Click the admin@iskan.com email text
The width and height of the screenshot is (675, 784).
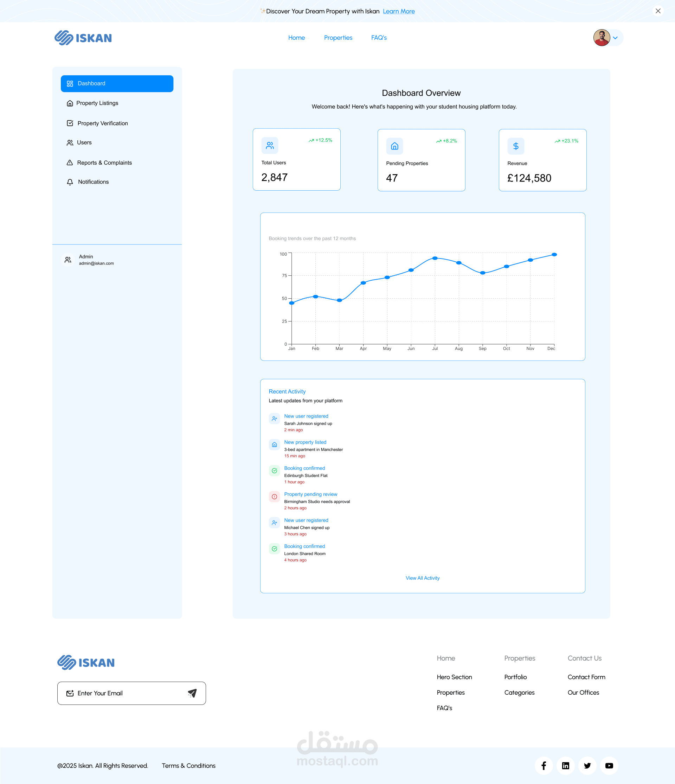click(x=96, y=263)
